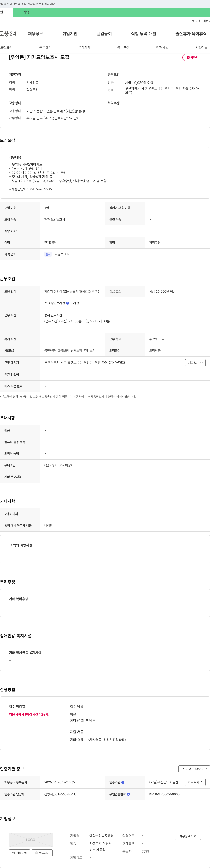210x868 pixels.
Task: Open 실업급여 main menu
Action: tap(104, 34)
